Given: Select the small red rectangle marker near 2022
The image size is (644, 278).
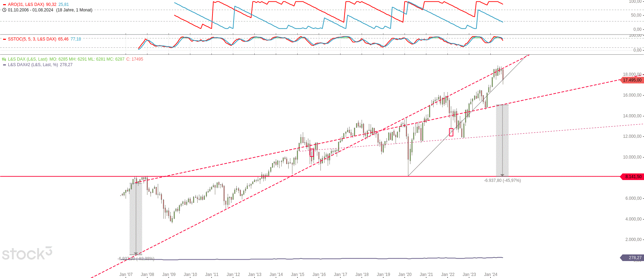Looking at the screenshot, I should point(451,132).
